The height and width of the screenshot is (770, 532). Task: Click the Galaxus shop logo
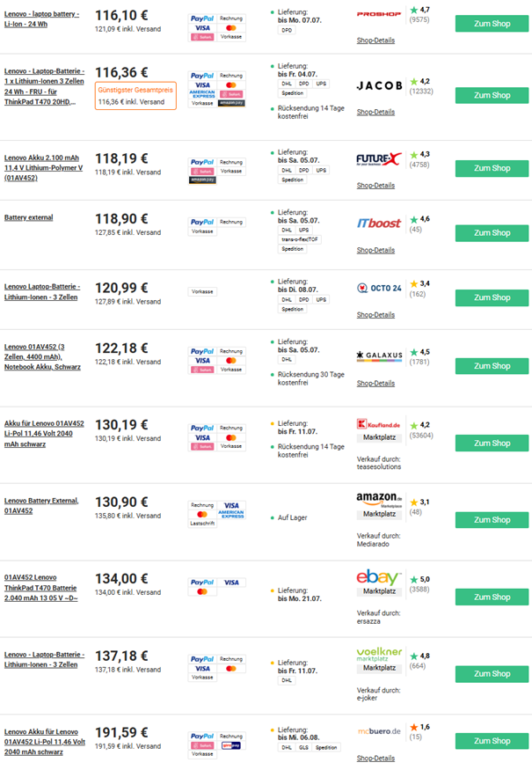[x=379, y=356]
